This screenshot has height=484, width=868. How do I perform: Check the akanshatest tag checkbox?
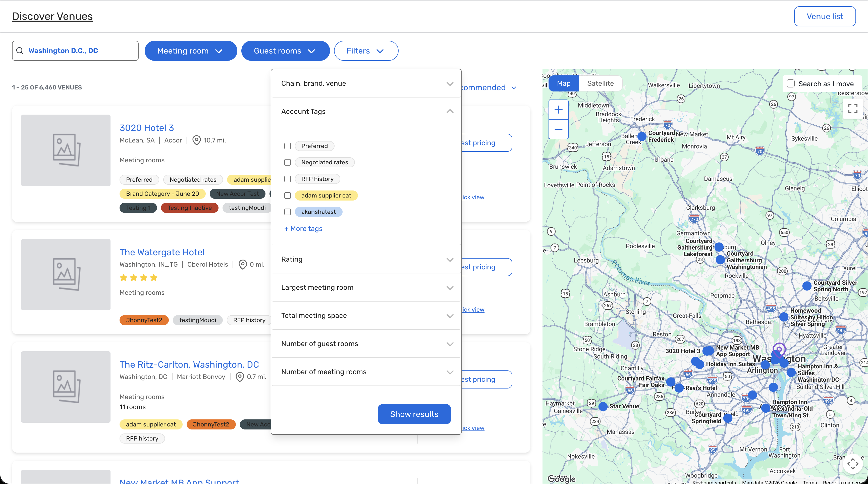click(287, 212)
